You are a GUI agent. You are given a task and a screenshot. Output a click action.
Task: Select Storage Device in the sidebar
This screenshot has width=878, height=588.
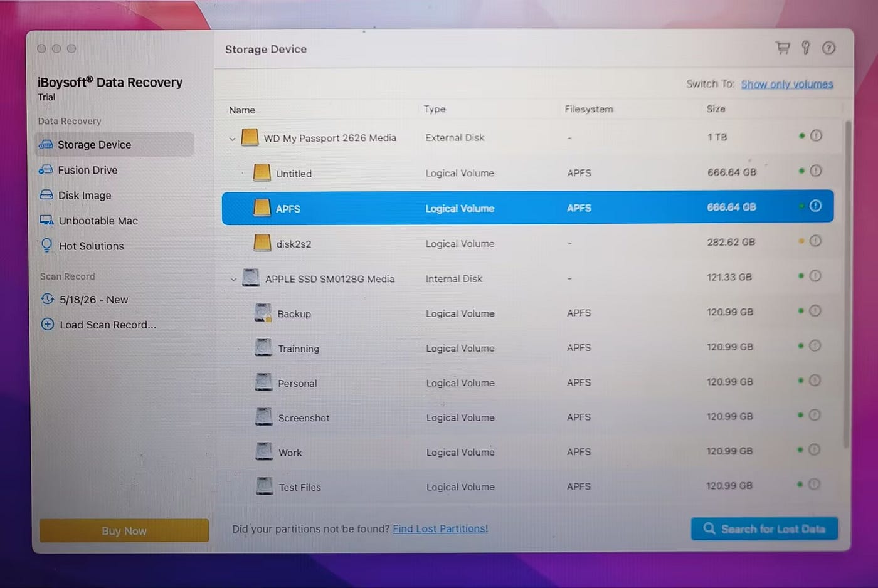115,144
